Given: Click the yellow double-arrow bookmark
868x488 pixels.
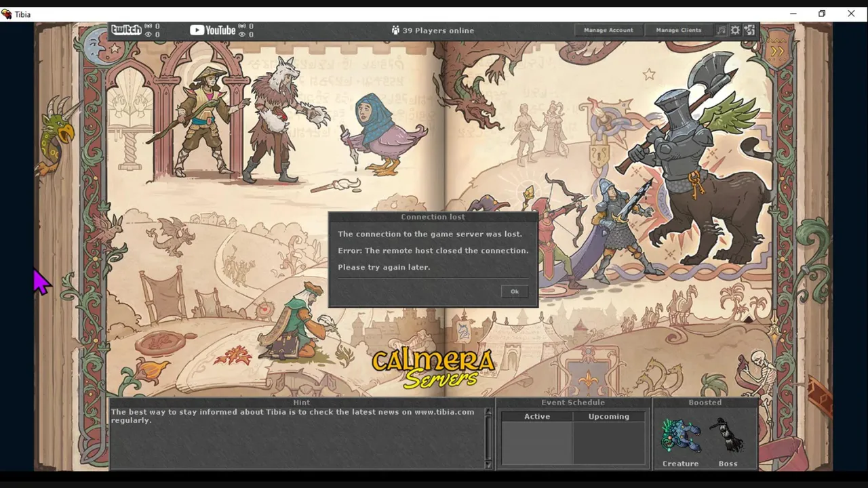Looking at the screenshot, I should point(777,51).
